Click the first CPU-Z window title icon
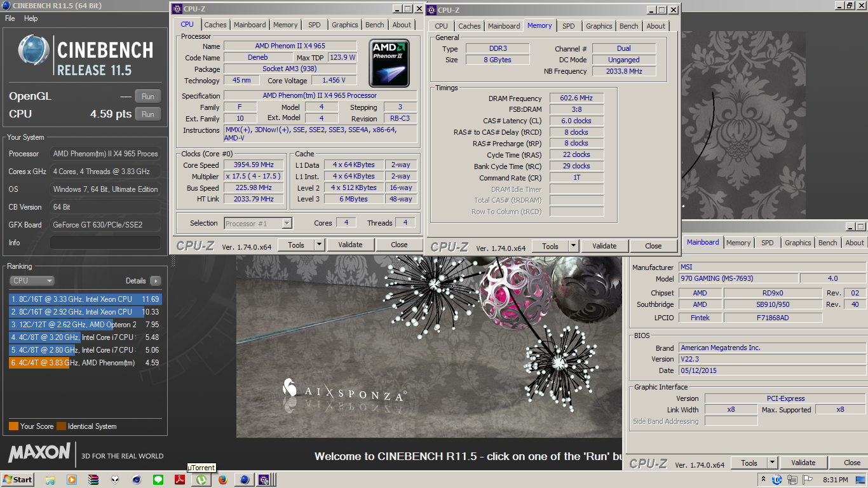This screenshot has width=868, height=488. [x=179, y=9]
